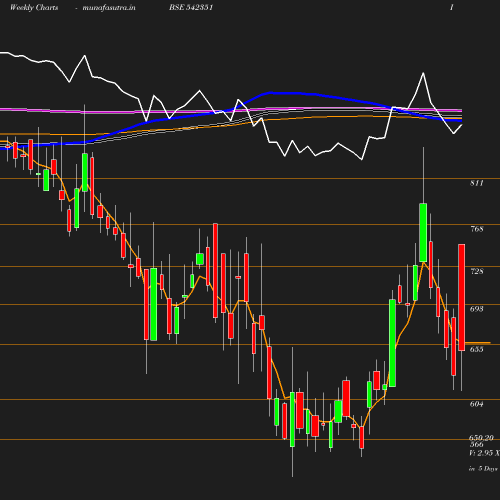
Task: Click the 'in 5 Days' text
Action: tap(483, 469)
